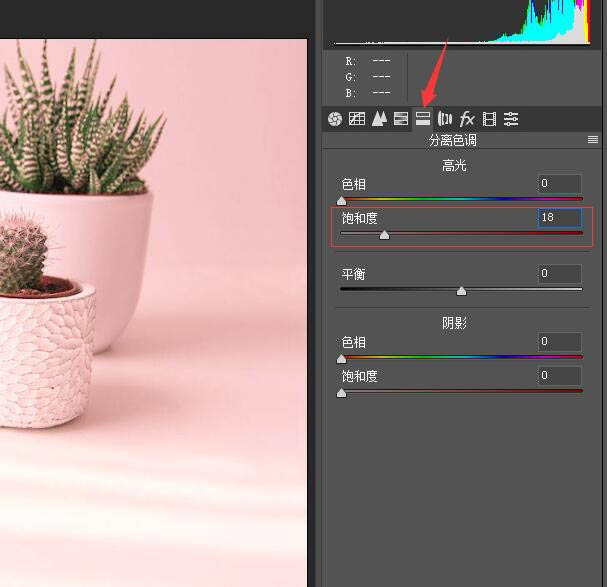This screenshot has height=587, width=607.
Task: Click the shadows 饱和度 value field
Action: [x=560, y=376]
